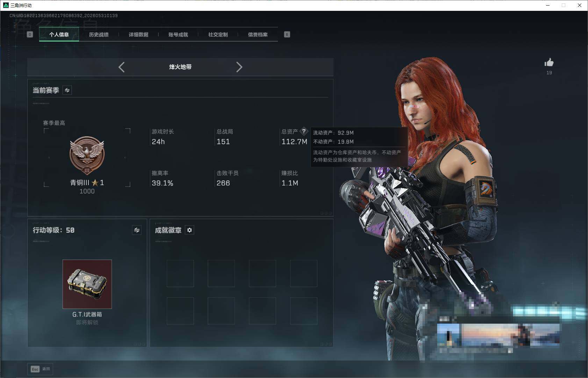Click the 三角洲行动 app icon in title bar

pyautogui.click(x=6, y=5)
